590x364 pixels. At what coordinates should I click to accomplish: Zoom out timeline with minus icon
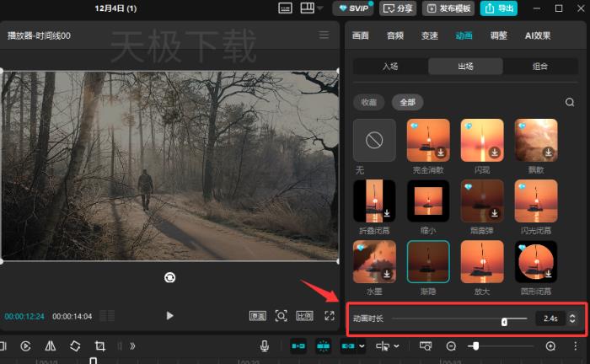[451, 345]
